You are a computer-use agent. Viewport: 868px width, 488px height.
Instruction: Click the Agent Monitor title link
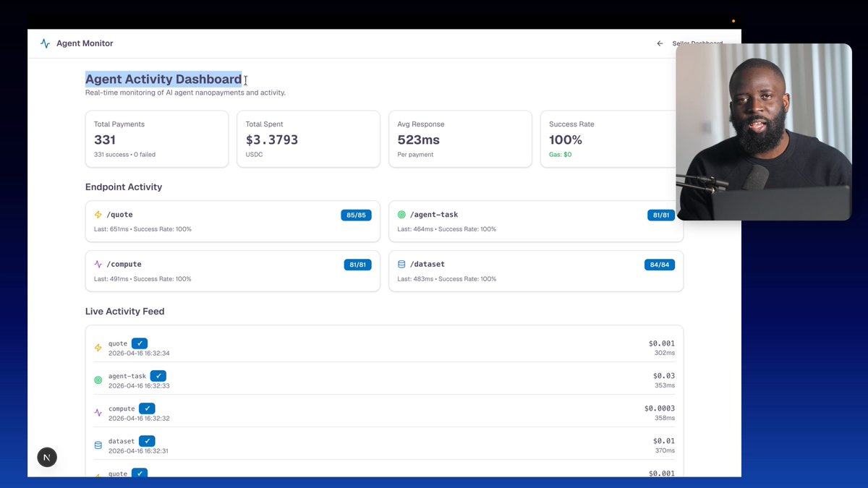coord(85,43)
